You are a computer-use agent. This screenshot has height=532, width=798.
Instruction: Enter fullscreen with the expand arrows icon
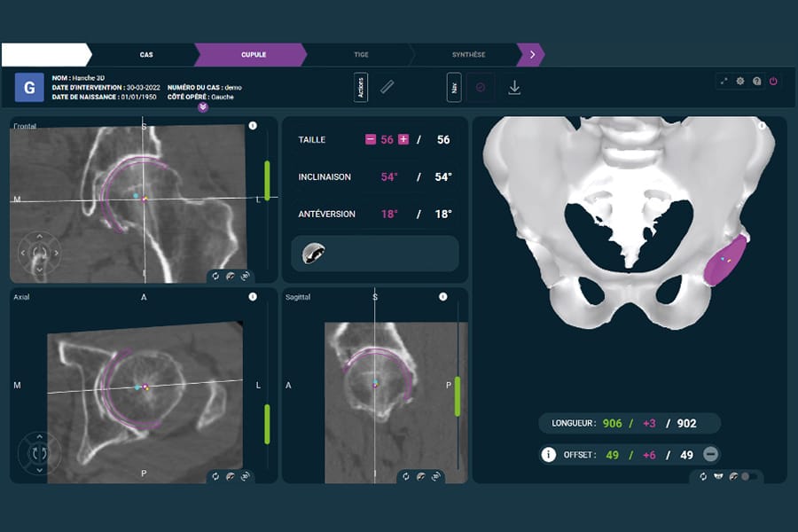tap(724, 81)
